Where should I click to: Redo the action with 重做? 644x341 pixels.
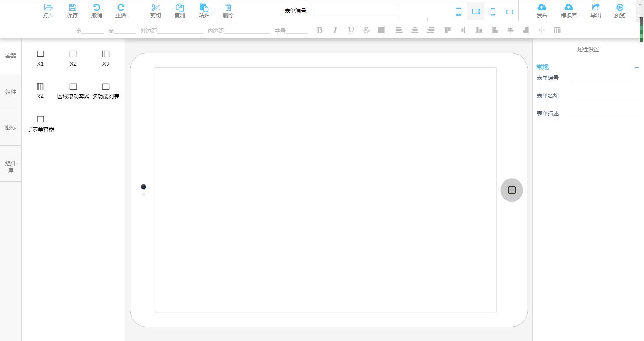point(121,11)
